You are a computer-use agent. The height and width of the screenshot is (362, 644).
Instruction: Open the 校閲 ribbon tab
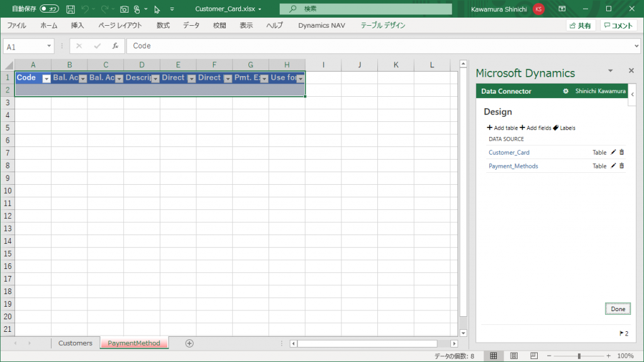point(219,25)
